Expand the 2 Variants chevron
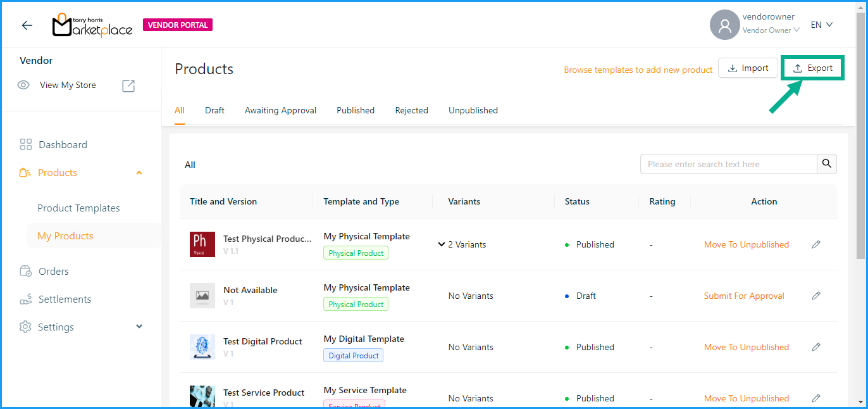868x409 pixels. pyautogui.click(x=442, y=244)
